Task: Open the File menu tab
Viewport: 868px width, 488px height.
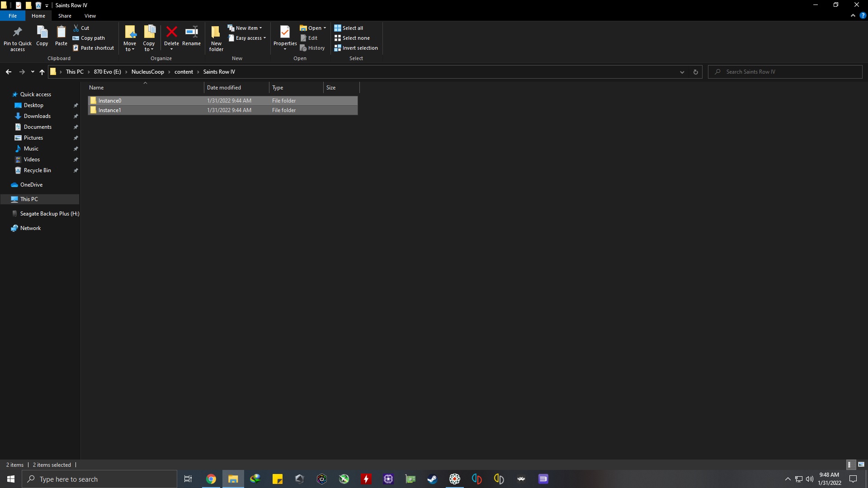Action: (x=13, y=16)
